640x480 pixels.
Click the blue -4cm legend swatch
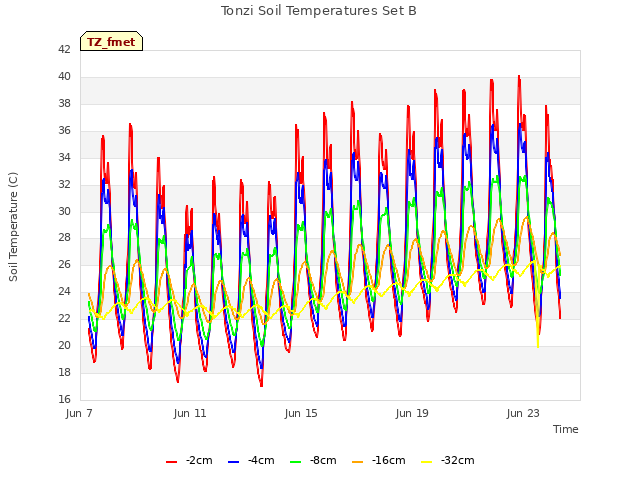point(233,461)
